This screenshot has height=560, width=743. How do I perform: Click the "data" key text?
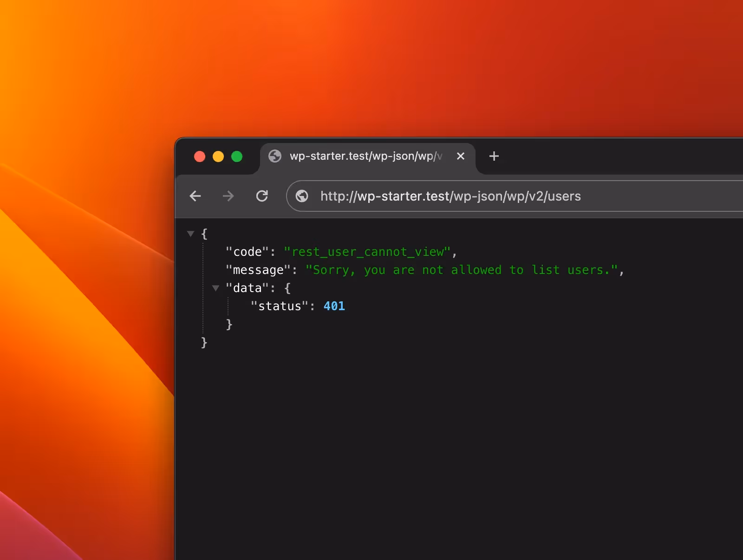pyautogui.click(x=247, y=288)
